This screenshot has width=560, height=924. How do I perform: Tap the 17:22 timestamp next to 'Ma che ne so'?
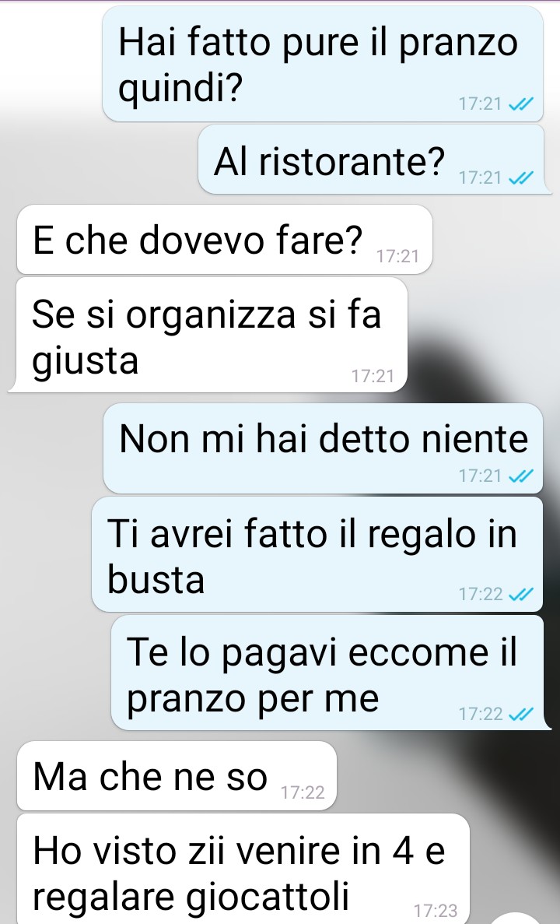[x=303, y=792]
